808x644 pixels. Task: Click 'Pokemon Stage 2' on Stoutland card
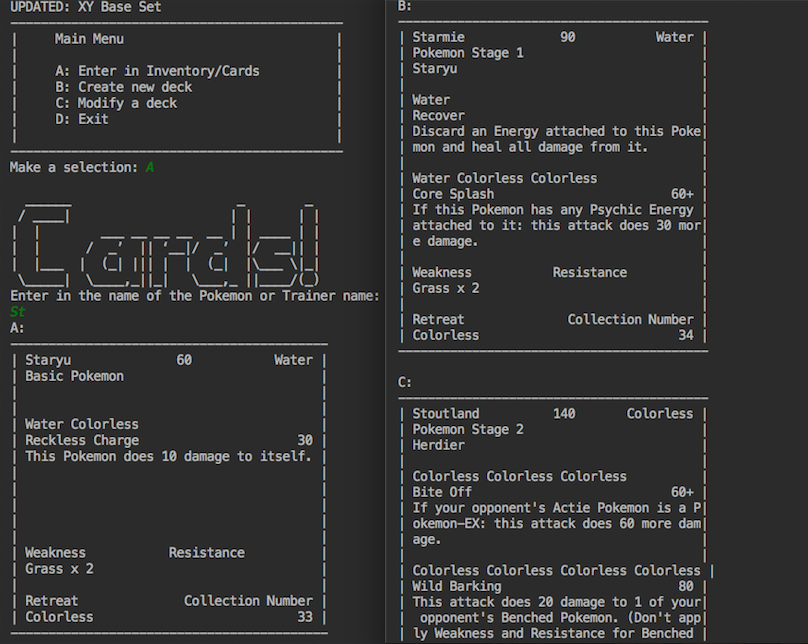click(x=468, y=429)
